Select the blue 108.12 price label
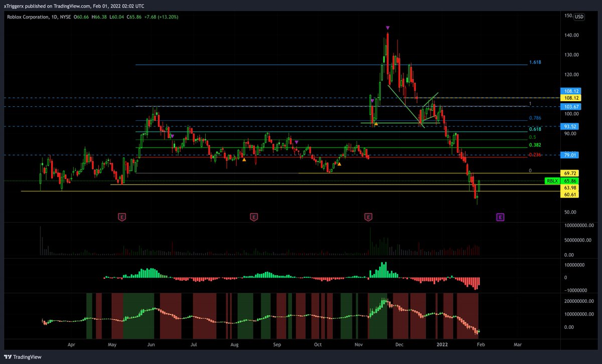Image resolution: width=602 pixels, height=364 pixels. point(571,91)
